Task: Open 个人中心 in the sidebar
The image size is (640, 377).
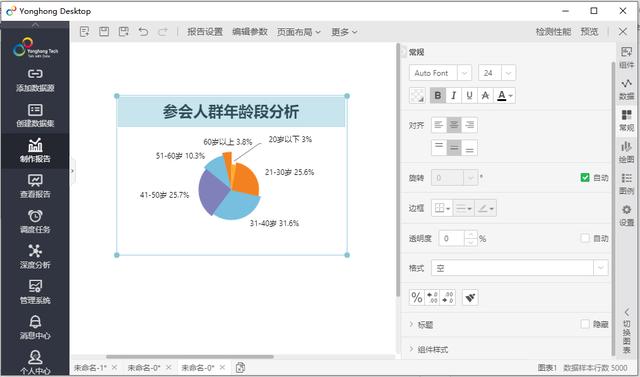Action: (x=35, y=362)
